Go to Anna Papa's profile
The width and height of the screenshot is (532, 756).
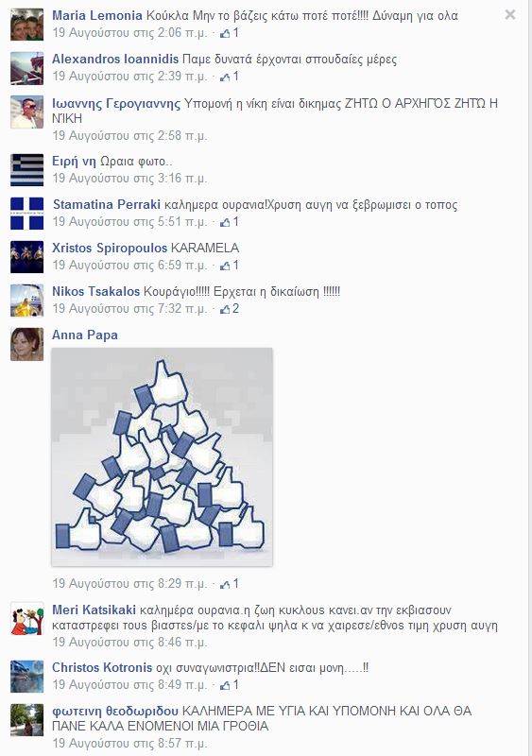point(85,335)
